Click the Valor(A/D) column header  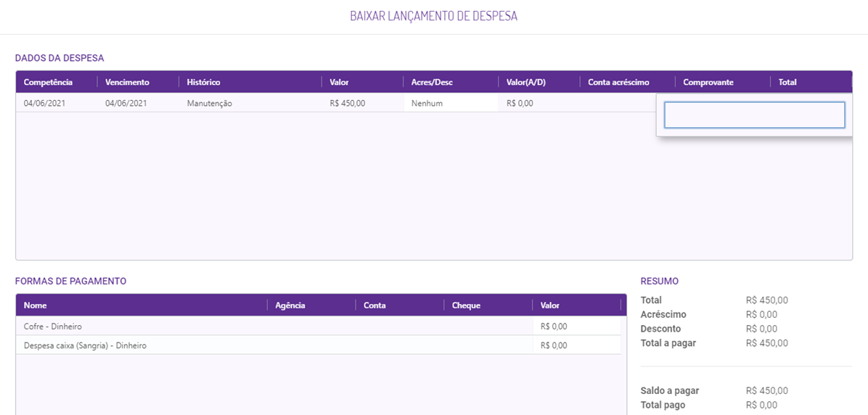coord(526,82)
